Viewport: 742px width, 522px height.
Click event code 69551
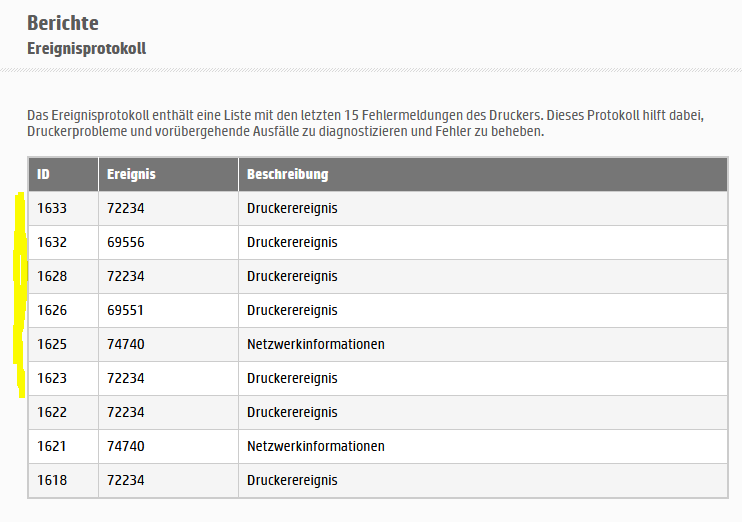(x=126, y=311)
